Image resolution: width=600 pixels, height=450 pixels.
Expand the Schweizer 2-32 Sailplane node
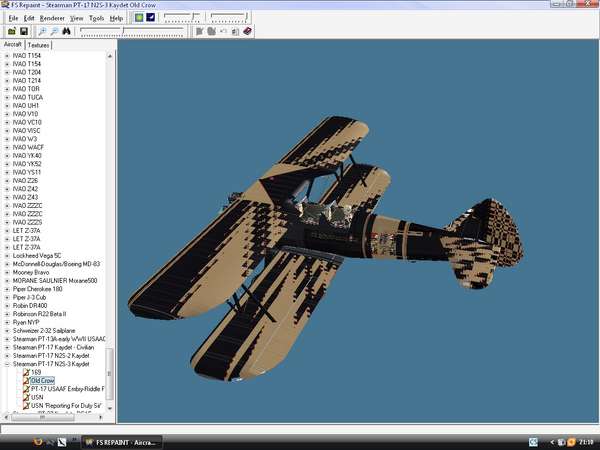tap(7, 331)
